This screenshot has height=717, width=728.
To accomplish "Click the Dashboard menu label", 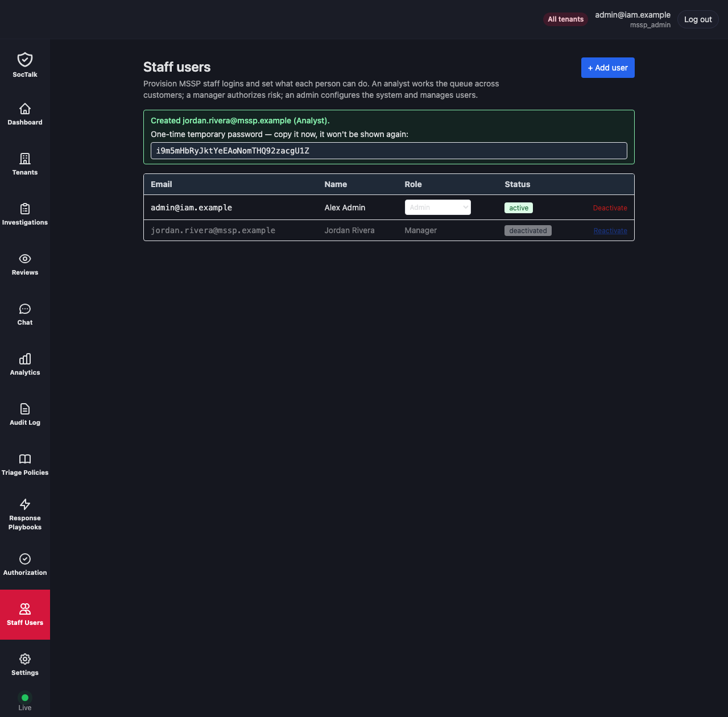I will coord(25,122).
